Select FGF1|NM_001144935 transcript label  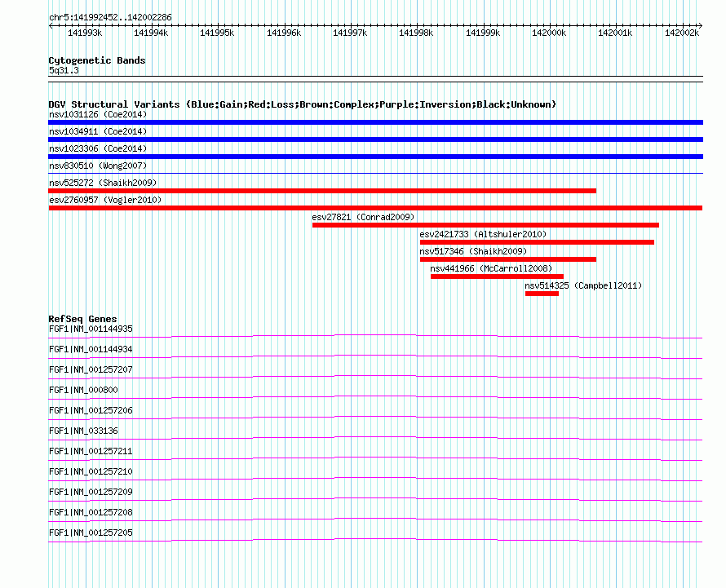click(91, 329)
